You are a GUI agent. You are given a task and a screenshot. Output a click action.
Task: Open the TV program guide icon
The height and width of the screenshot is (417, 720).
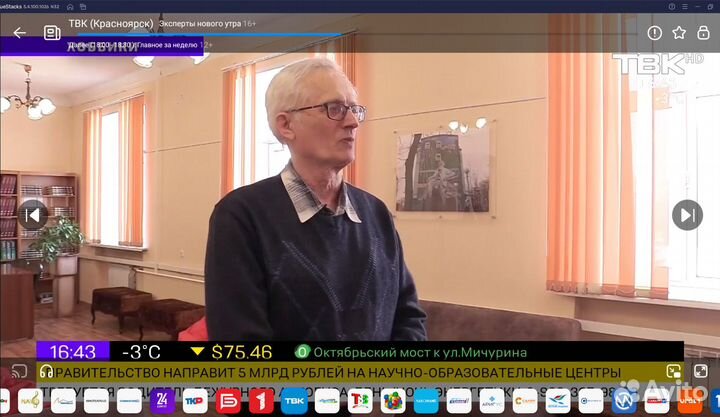pyautogui.click(x=51, y=32)
